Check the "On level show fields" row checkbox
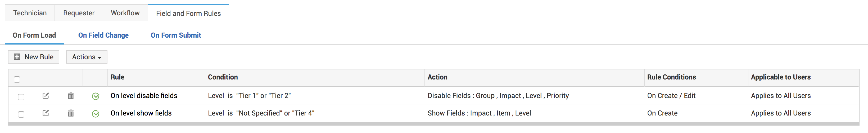 click(x=21, y=114)
